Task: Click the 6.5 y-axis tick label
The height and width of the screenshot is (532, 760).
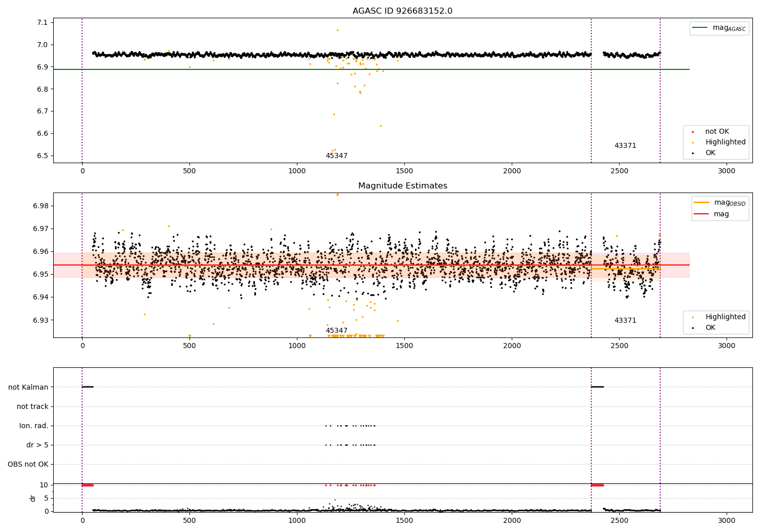Action: pos(42,156)
